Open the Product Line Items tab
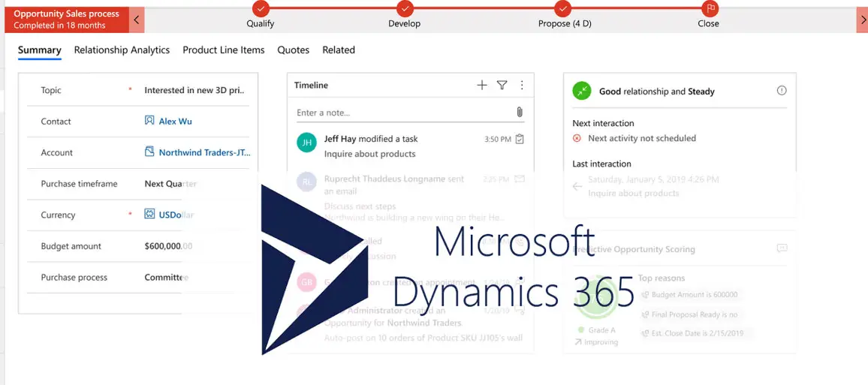The height and width of the screenshot is (385, 868). pyautogui.click(x=224, y=50)
